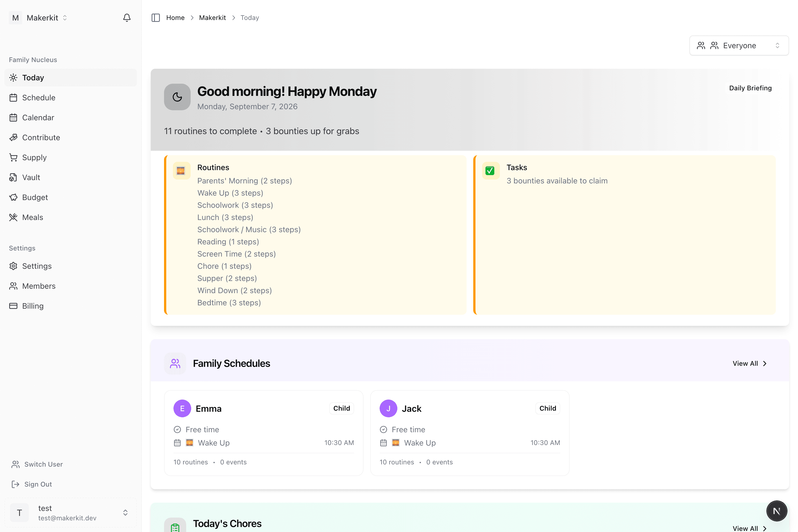798x532 pixels.
Task: Click the Family Schedules people icon
Action: point(175,364)
